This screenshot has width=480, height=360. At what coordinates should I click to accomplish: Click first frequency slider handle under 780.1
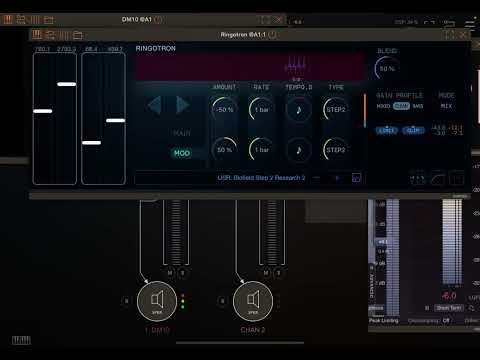pyautogui.click(x=43, y=111)
